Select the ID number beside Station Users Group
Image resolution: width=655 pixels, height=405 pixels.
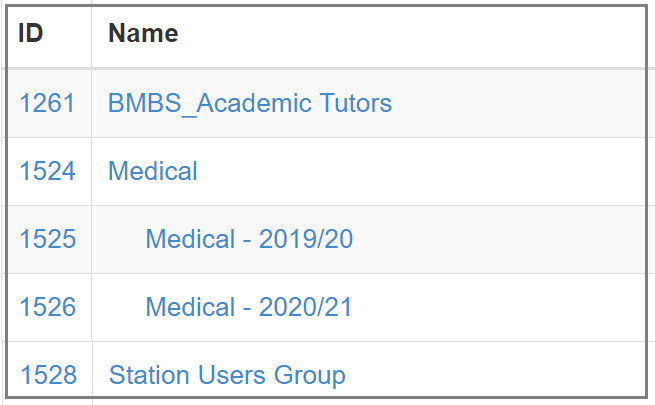[48, 375]
